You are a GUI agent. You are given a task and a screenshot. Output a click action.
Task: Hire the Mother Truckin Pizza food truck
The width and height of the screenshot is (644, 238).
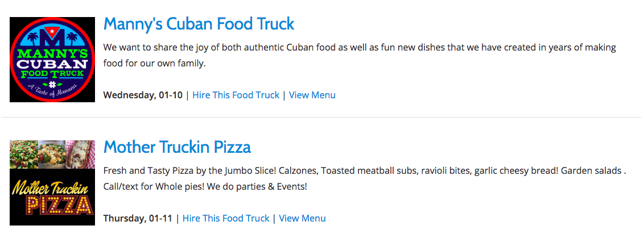(226, 218)
